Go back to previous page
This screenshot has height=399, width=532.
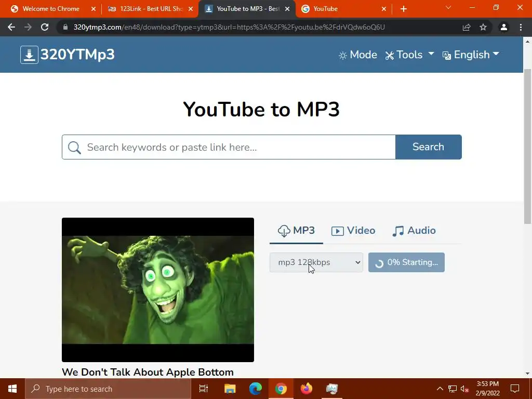11,27
